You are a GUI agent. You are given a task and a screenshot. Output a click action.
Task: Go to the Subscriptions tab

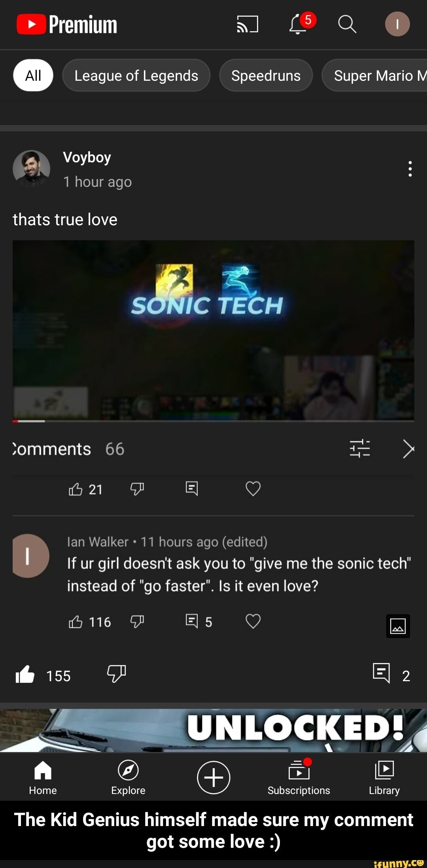coord(299,777)
